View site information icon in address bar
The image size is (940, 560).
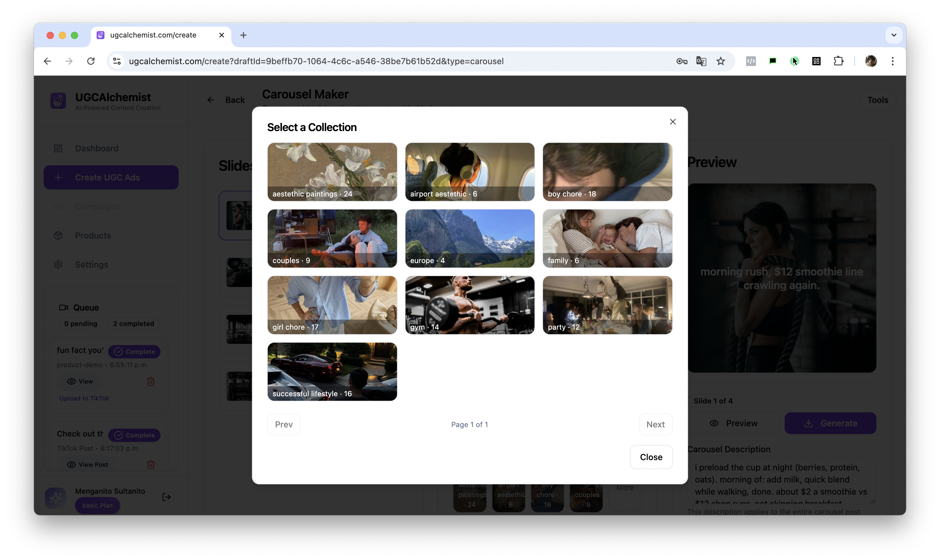(117, 61)
